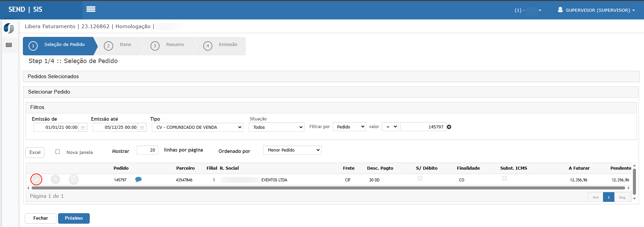
Task: Export results with the Excel button
Action: click(35, 153)
